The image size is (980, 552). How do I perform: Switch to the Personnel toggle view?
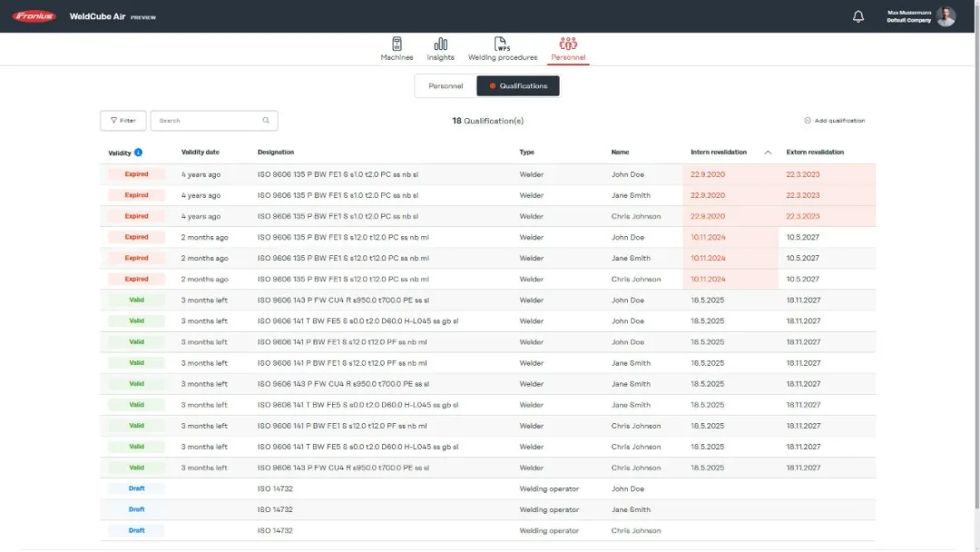pyautogui.click(x=446, y=86)
